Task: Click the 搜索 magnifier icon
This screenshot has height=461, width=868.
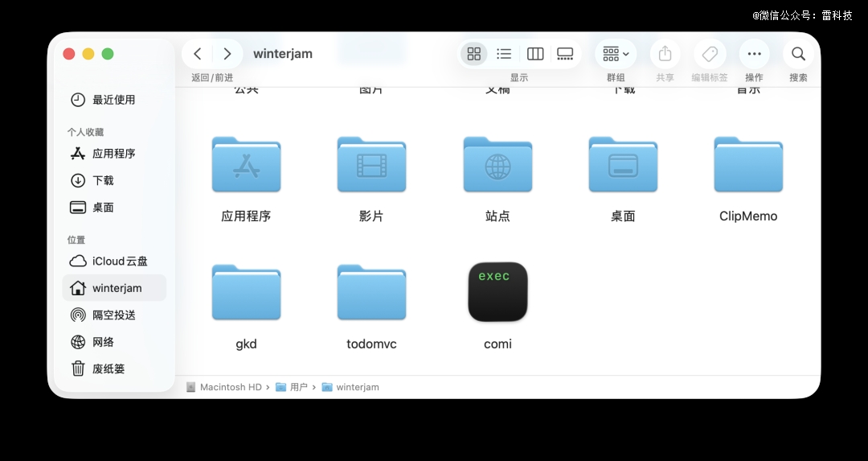Action: pyautogui.click(x=798, y=54)
